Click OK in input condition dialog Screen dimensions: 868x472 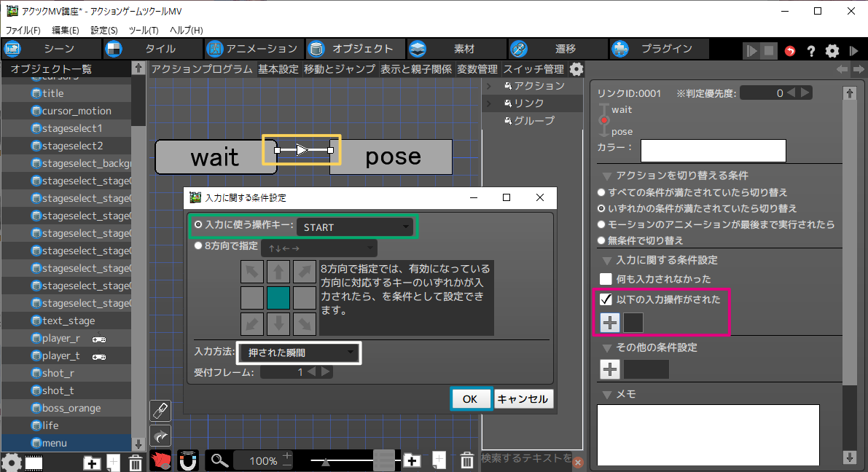click(470, 399)
